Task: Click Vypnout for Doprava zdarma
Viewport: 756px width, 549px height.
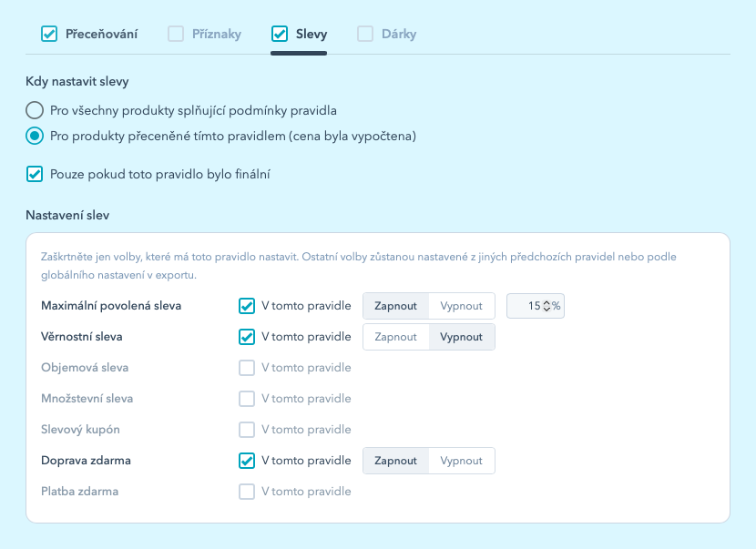Action: (462, 461)
